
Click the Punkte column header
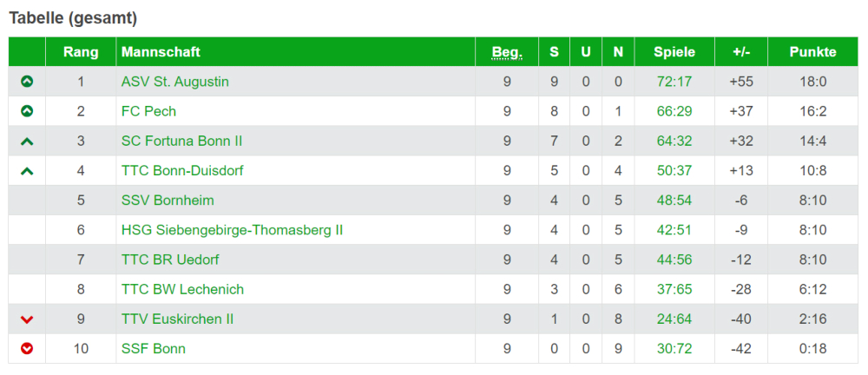(x=812, y=52)
